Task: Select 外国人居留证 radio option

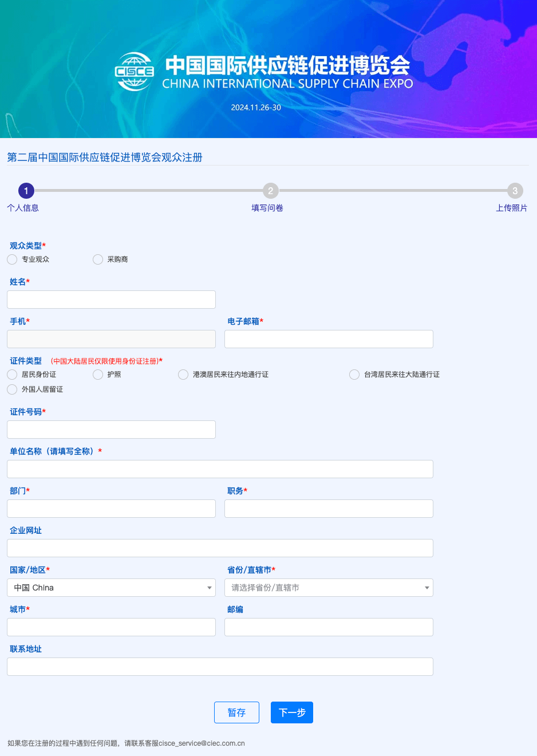Action: coord(12,389)
